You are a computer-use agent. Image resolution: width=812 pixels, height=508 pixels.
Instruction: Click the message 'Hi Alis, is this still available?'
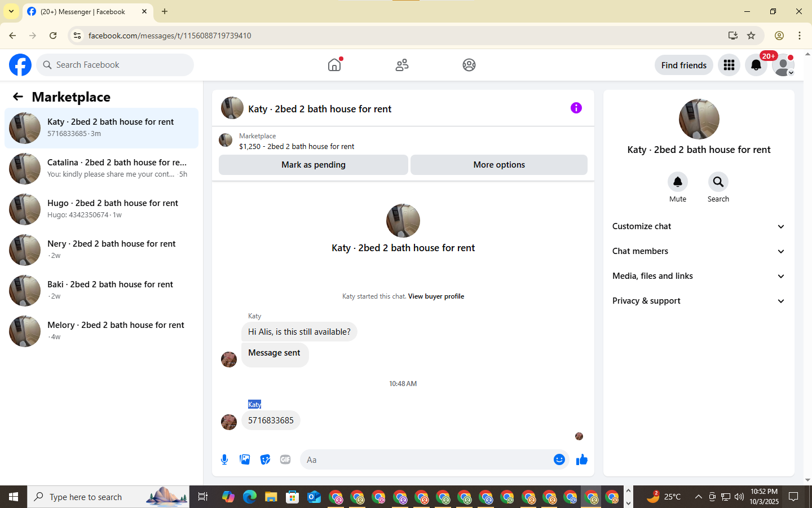coord(299,332)
